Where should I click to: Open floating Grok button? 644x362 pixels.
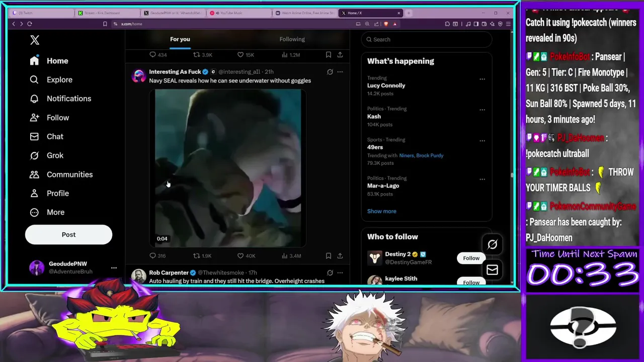tap(492, 244)
